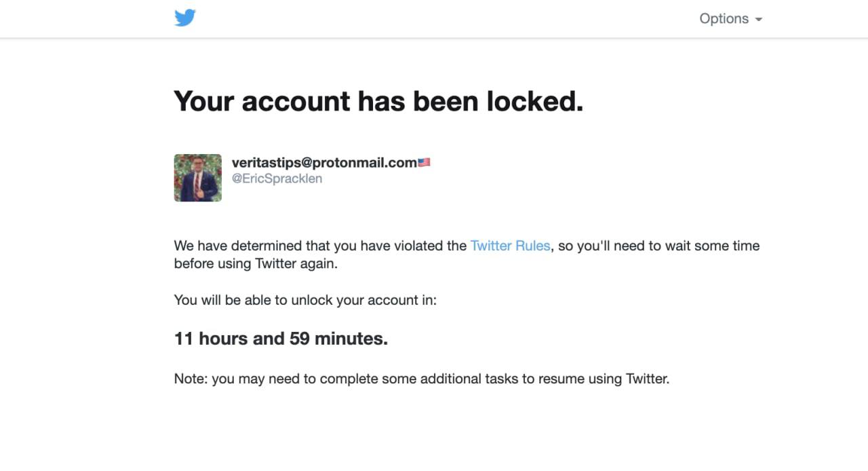This screenshot has height=471, width=868.
Task: Click the "11 hours" countdown text
Action: pos(210,339)
